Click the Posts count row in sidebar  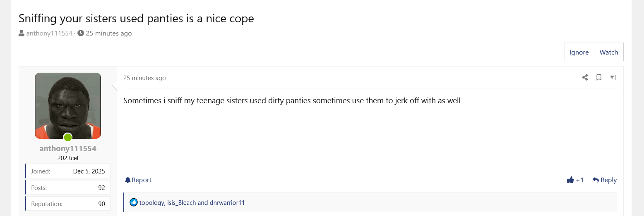[x=68, y=188]
